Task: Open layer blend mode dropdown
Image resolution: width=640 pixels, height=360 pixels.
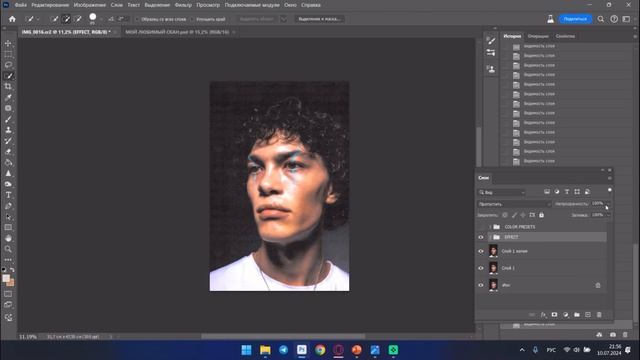Action: pyautogui.click(x=514, y=204)
